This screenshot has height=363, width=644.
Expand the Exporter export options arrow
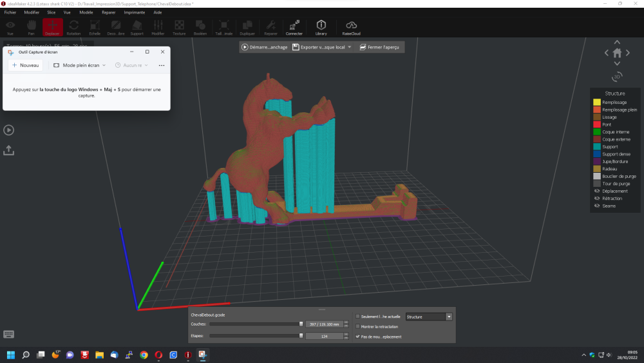pos(349,47)
